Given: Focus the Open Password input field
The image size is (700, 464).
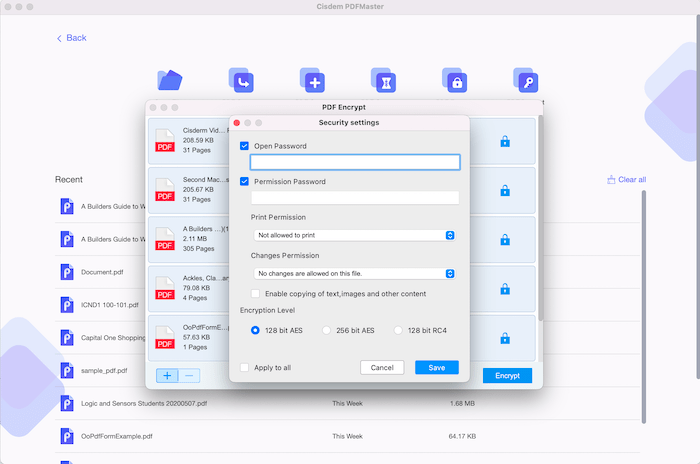Looking at the screenshot, I should click(355, 162).
